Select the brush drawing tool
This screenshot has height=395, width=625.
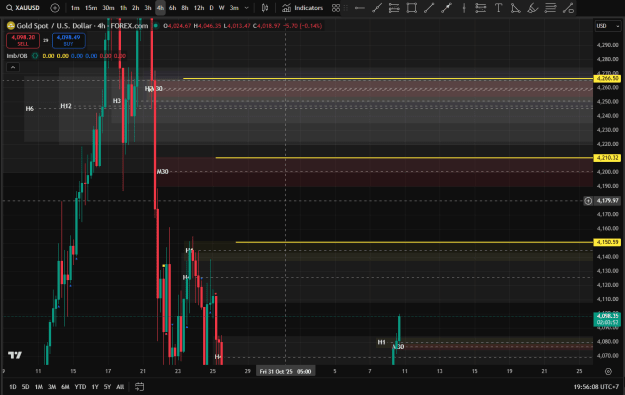point(533,8)
